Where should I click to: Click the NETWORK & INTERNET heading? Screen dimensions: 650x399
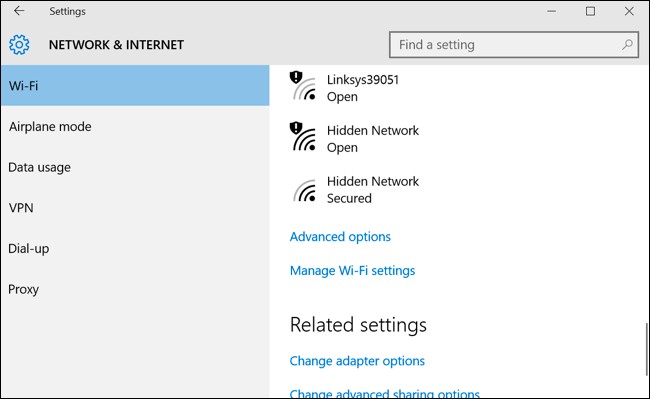(116, 45)
